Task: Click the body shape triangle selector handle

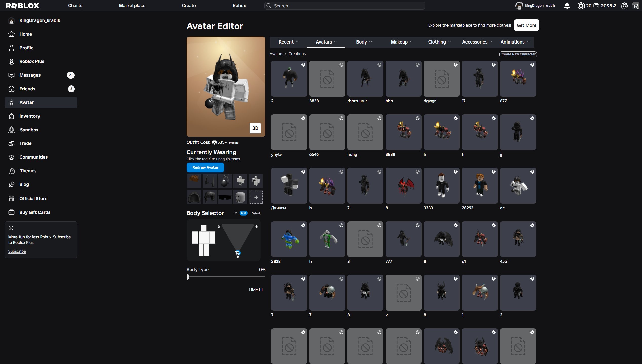Action: tap(238, 253)
